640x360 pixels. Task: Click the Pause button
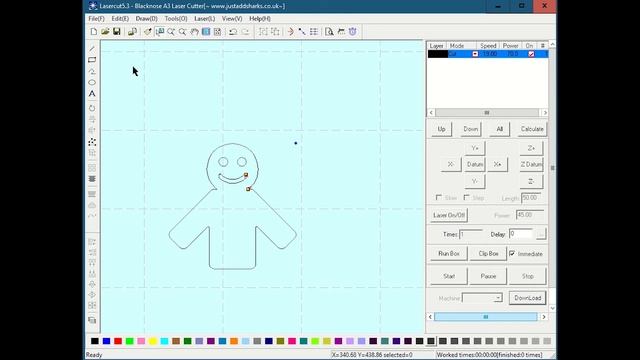(488, 276)
